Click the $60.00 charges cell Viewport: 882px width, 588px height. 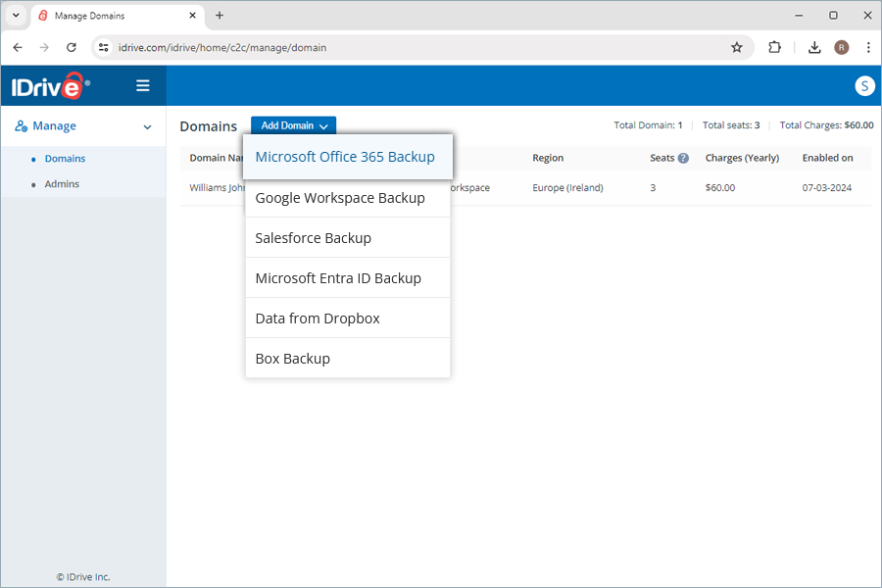point(720,187)
